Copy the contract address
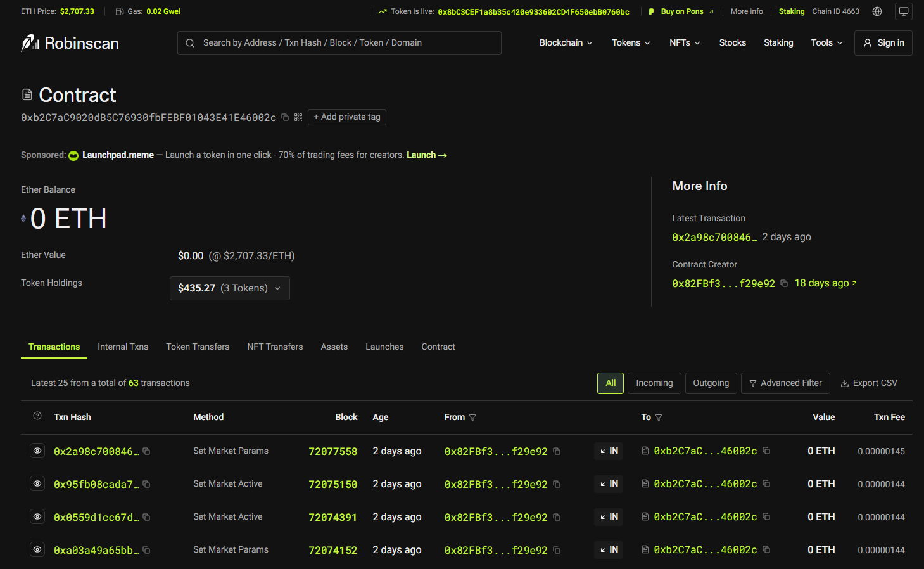 285,117
